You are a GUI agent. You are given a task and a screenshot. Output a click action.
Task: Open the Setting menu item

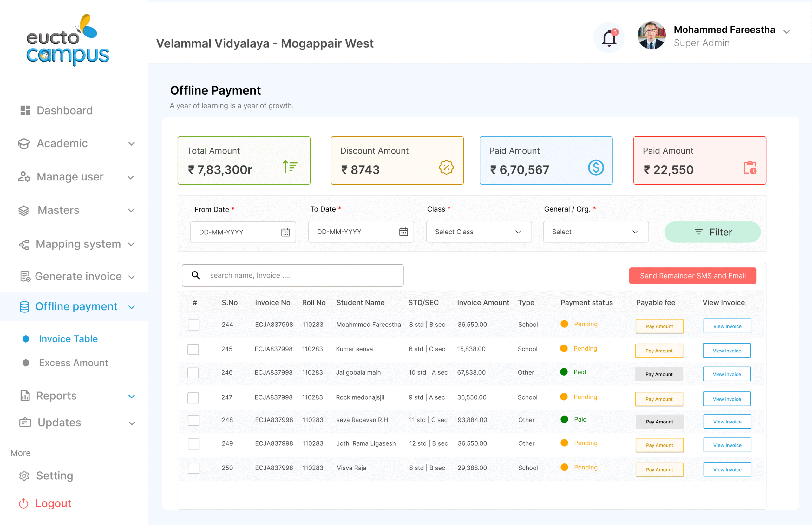[55, 476]
